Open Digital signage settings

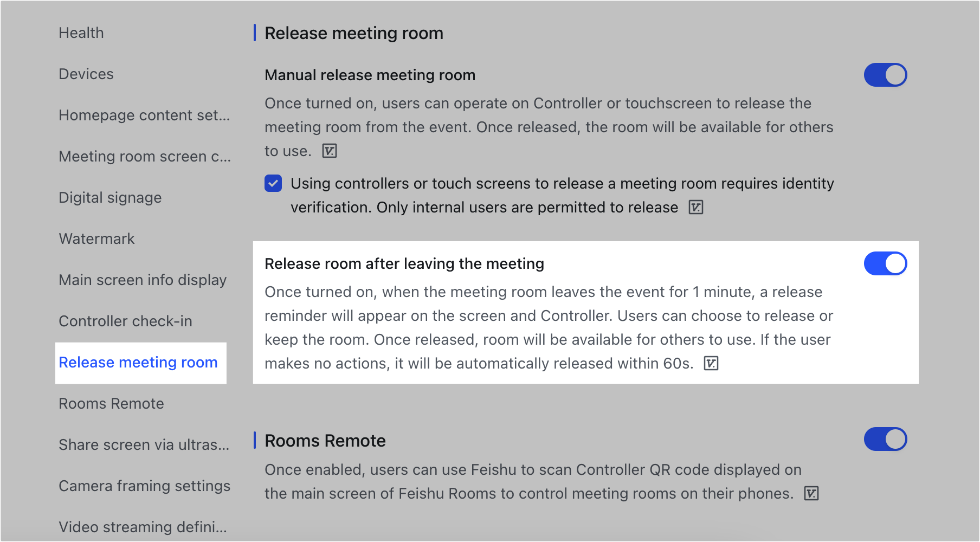[109, 197]
